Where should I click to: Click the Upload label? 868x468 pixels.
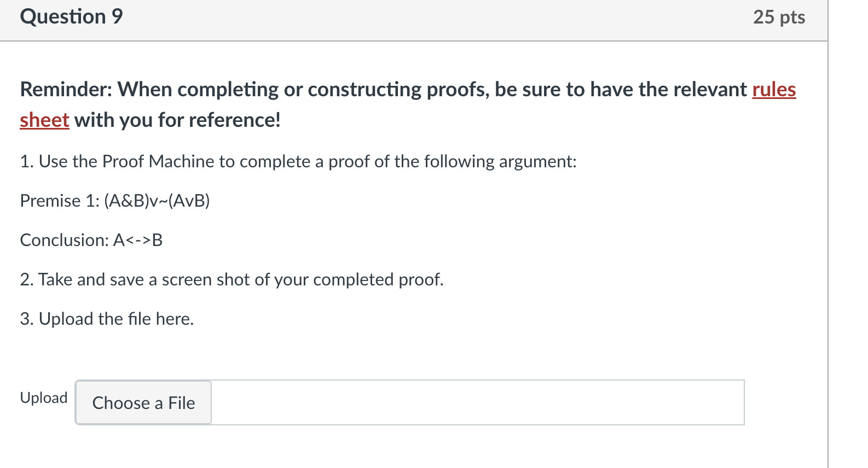point(44,398)
